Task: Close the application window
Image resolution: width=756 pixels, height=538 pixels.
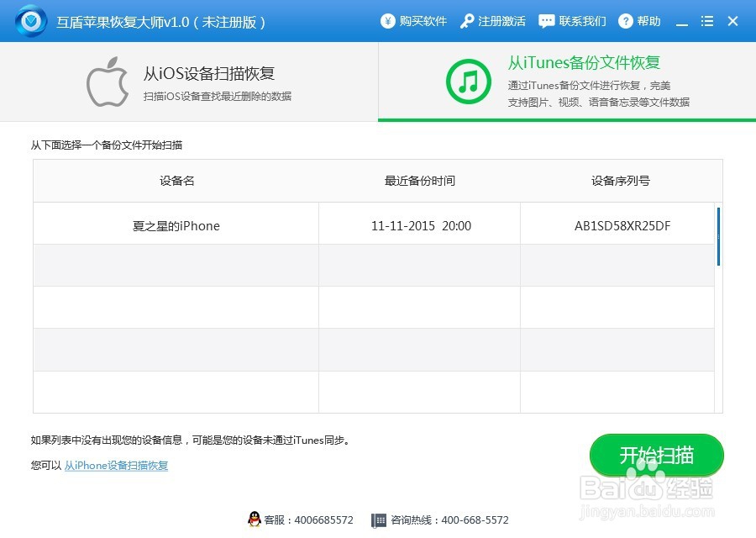Action: (732, 21)
